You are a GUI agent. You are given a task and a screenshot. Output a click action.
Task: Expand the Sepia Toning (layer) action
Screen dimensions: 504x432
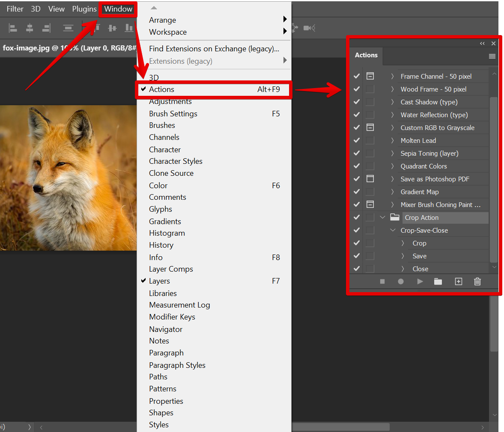coord(392,153)
